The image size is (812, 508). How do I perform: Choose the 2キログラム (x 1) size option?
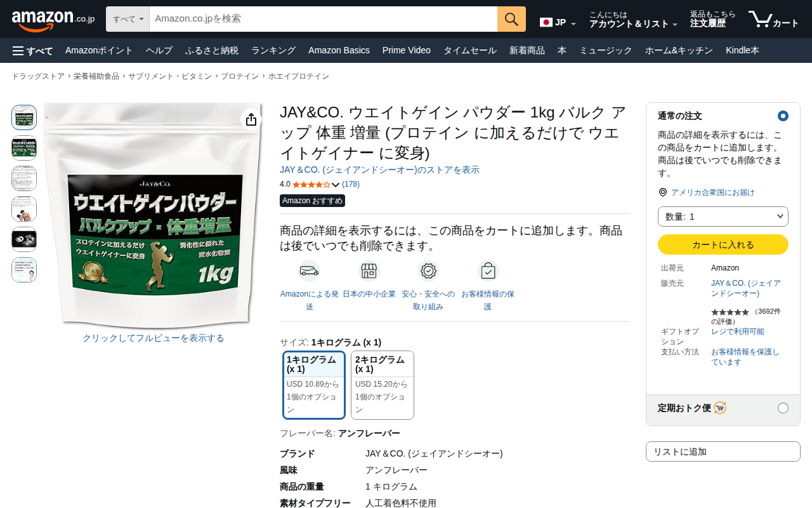click(383, 385)
